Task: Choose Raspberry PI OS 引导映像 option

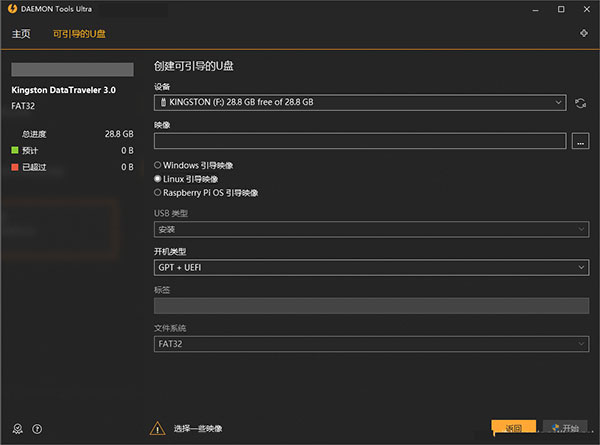Action: click(x=157, y=192)
